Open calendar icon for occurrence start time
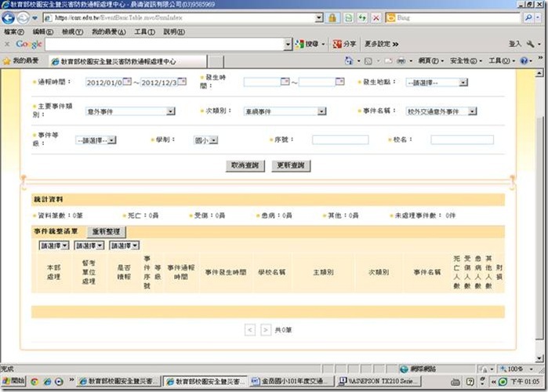 click(285, 82)
